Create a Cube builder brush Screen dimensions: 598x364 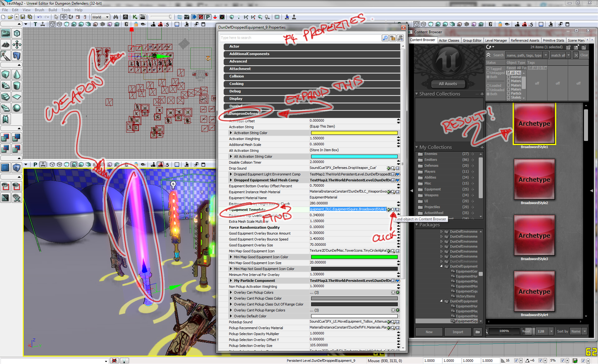point(6,74)
